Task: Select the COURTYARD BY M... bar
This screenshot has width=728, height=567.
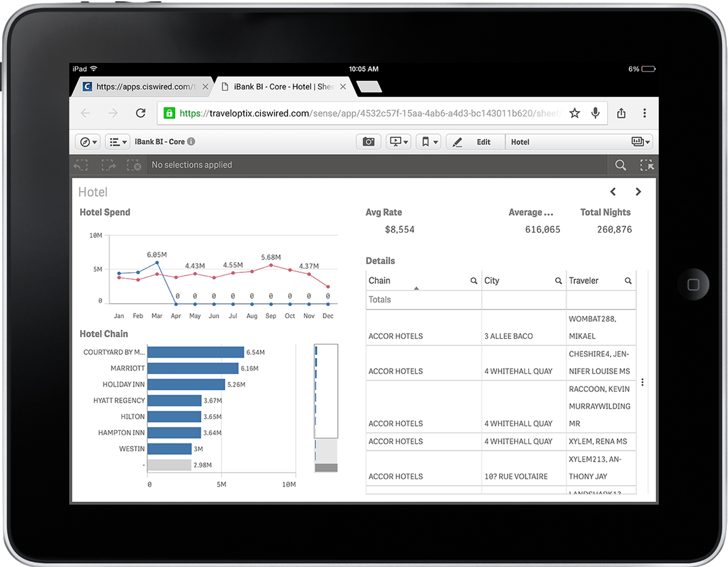Action: pos(196,352)
